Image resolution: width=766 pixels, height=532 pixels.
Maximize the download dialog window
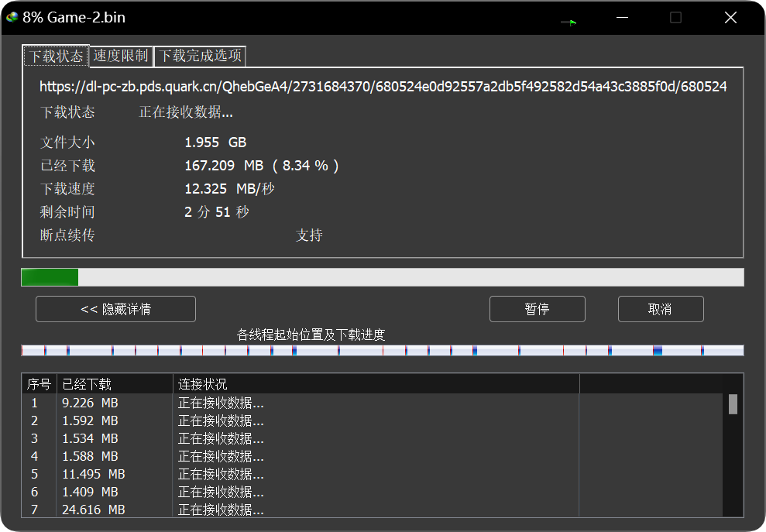pos(675,18)
